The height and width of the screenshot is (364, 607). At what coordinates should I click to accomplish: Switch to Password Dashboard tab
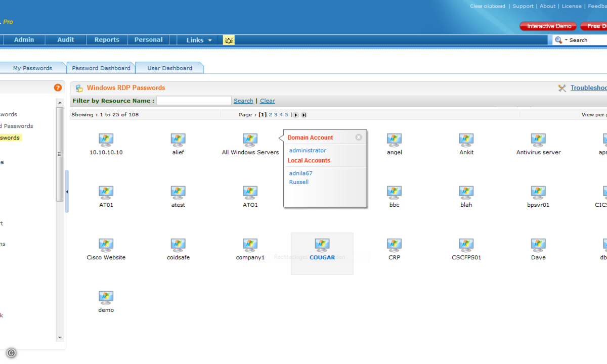pos(101,68)
